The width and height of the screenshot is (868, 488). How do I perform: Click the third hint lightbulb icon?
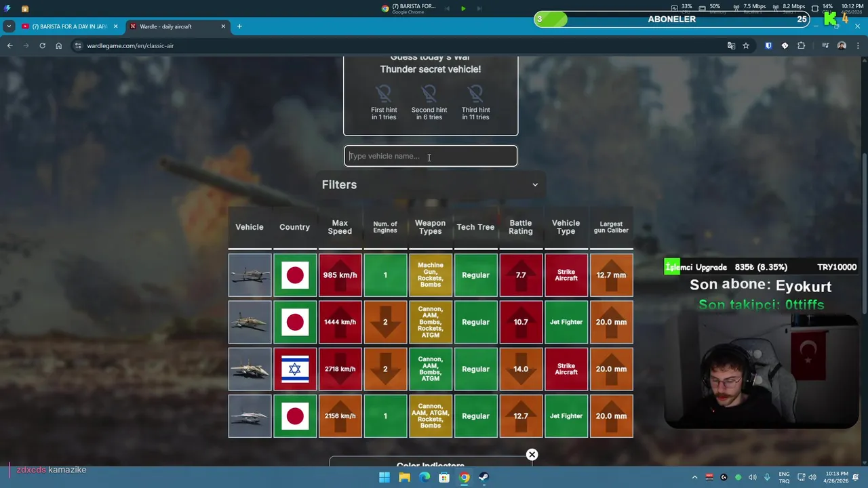click(x=475, y=93)
